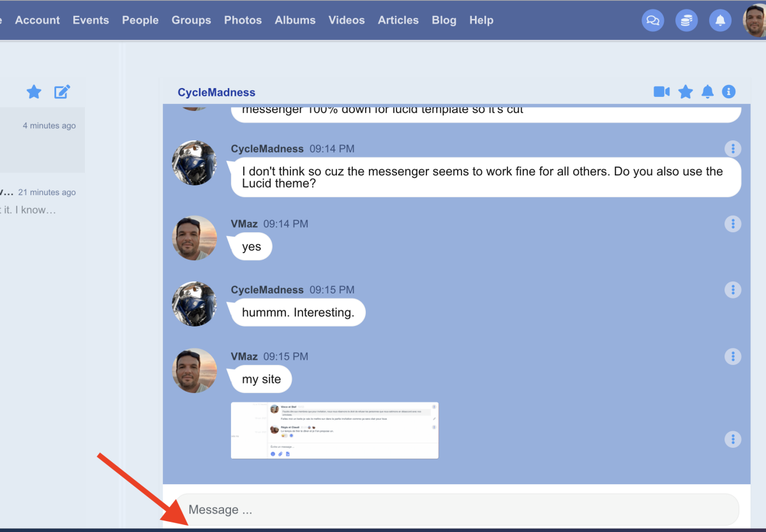This screenshot has width=766, height=532.
Task: Open options menu for the screenshot attachment
Action: [733, 439]
